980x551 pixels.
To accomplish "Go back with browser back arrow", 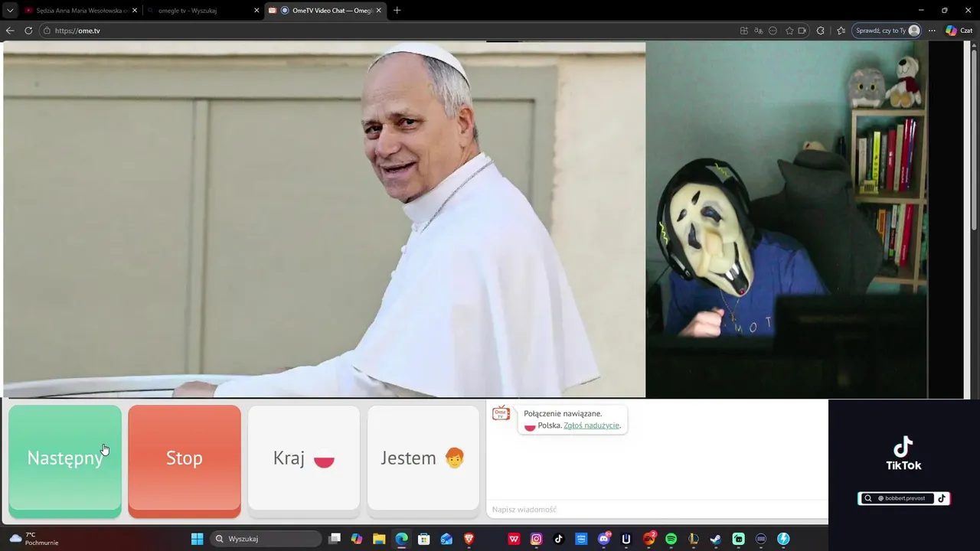I will pyautogui.click(x=10, y=31).
